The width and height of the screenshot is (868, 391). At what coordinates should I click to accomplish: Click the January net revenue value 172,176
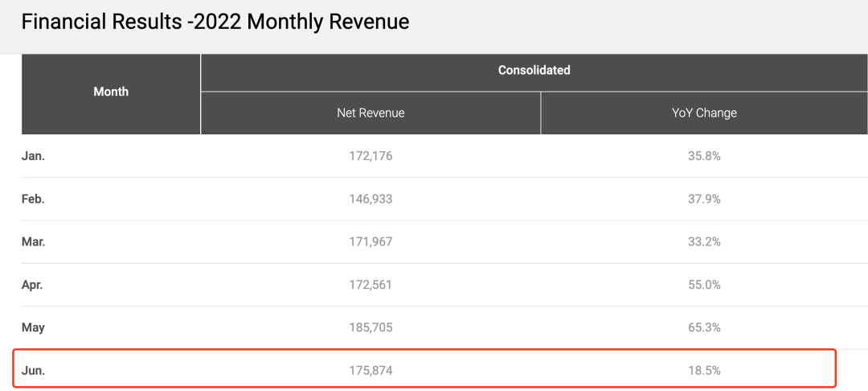click(x=371, y=156)
